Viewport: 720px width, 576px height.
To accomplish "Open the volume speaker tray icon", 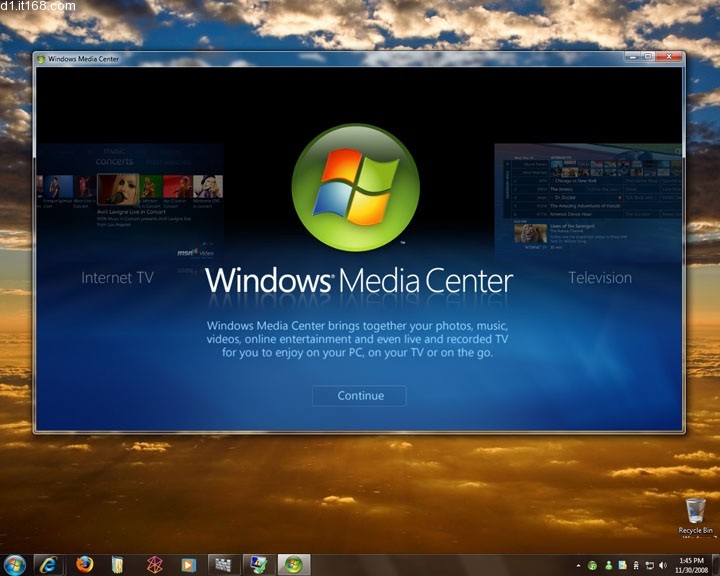I will [x=663, y=565].
